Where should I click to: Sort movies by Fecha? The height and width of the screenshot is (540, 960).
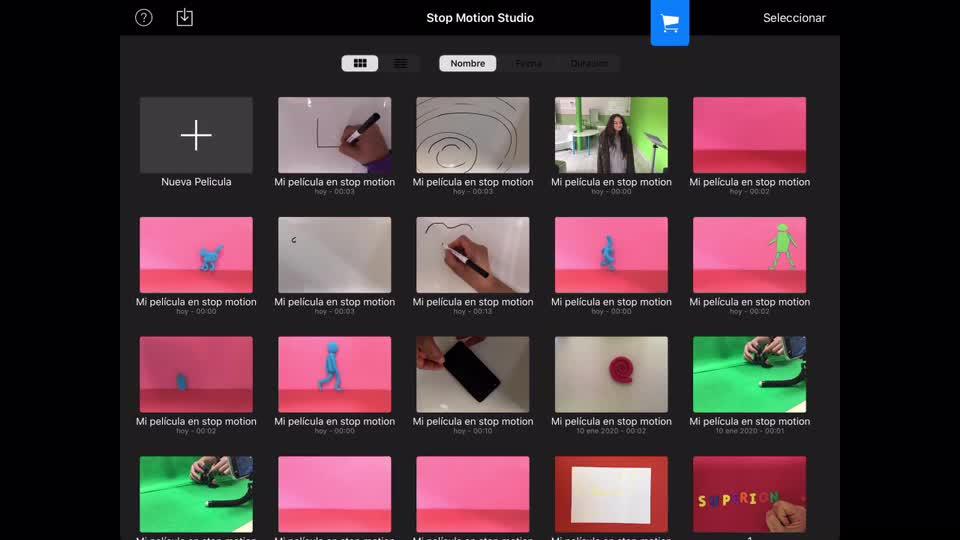[x=528, y=63]
